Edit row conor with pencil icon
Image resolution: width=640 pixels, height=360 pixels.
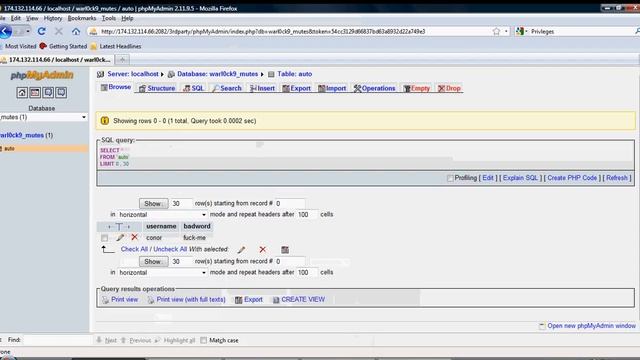[120, 238]
